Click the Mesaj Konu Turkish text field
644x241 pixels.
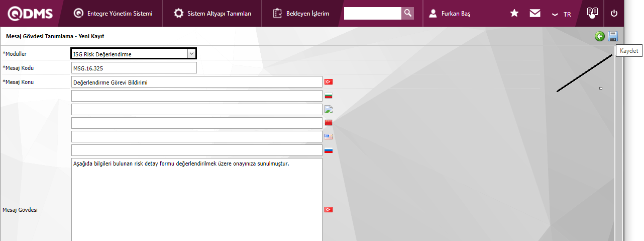[197, 82]
